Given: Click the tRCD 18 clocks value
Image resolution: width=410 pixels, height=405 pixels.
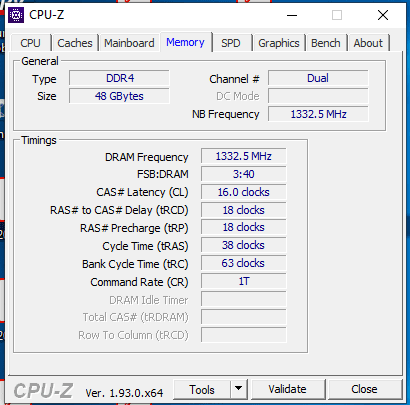Looking at the screenshot, I should click(x=244, y=210).
